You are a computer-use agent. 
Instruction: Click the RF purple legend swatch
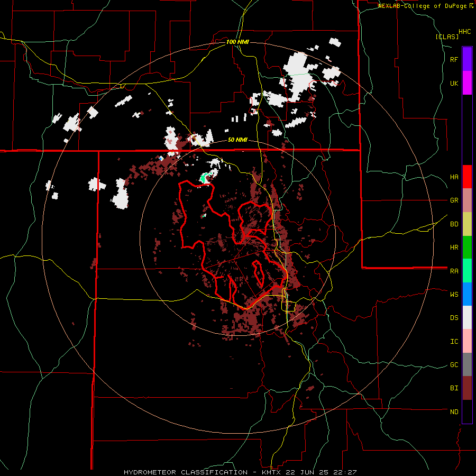(x=467, y=59)
